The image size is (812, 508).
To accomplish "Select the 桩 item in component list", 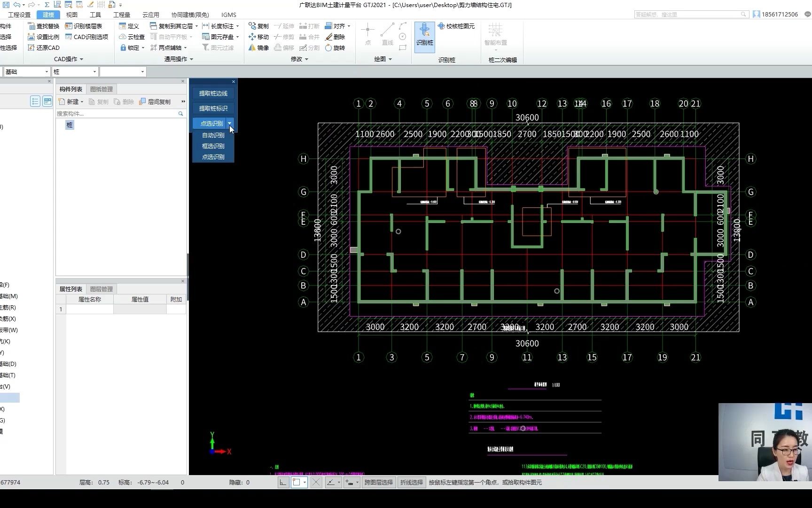I will 70,125.
